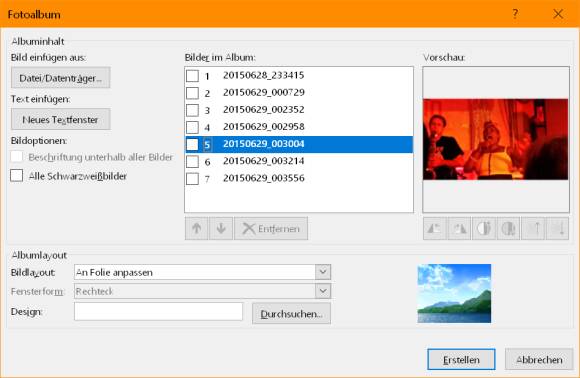The image size is (580, 378).
Task: Check the box for picture 20150629_003556
Action: coord(192,179)
